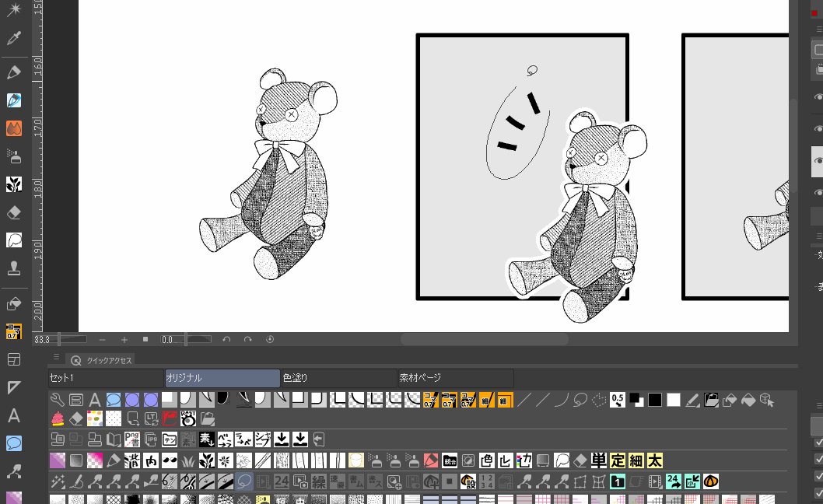Adjust the zoom slider showing 33.3

click(60, 340)
